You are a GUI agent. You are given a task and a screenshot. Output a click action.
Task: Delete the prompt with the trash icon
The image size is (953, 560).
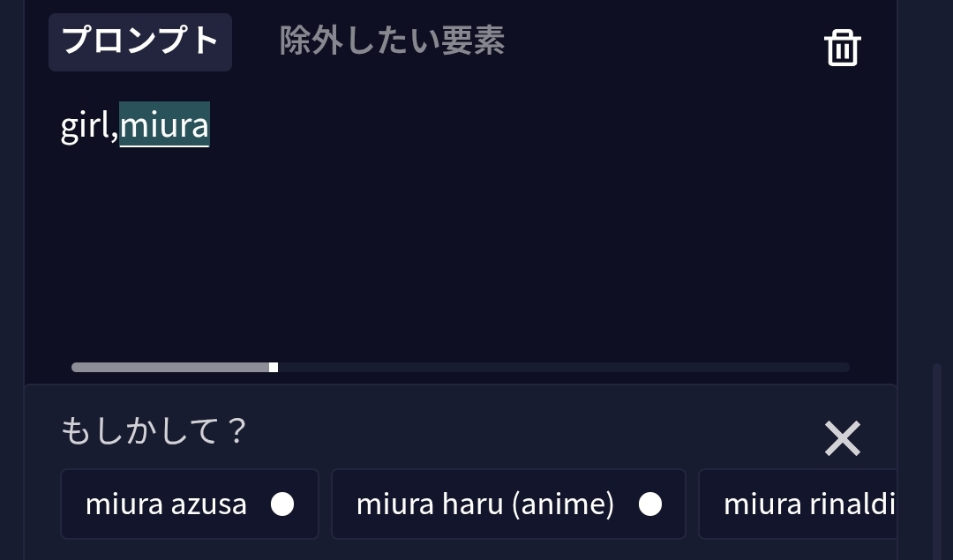(842, 48)
